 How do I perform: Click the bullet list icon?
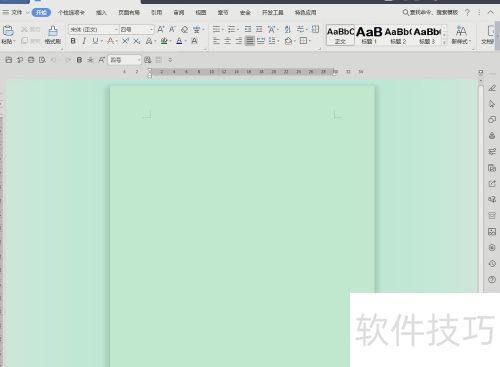click(x=217, y=29)
